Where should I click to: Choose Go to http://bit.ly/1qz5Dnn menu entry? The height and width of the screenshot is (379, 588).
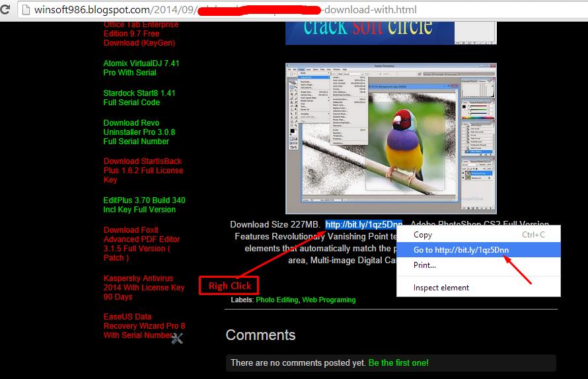[x=478, y=250]
